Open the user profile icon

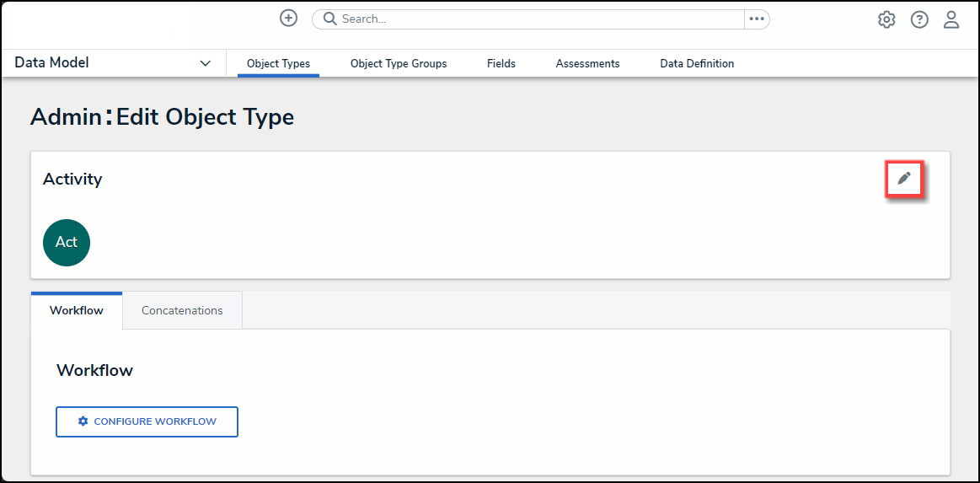pyautogui.click(x=951, y=19)
